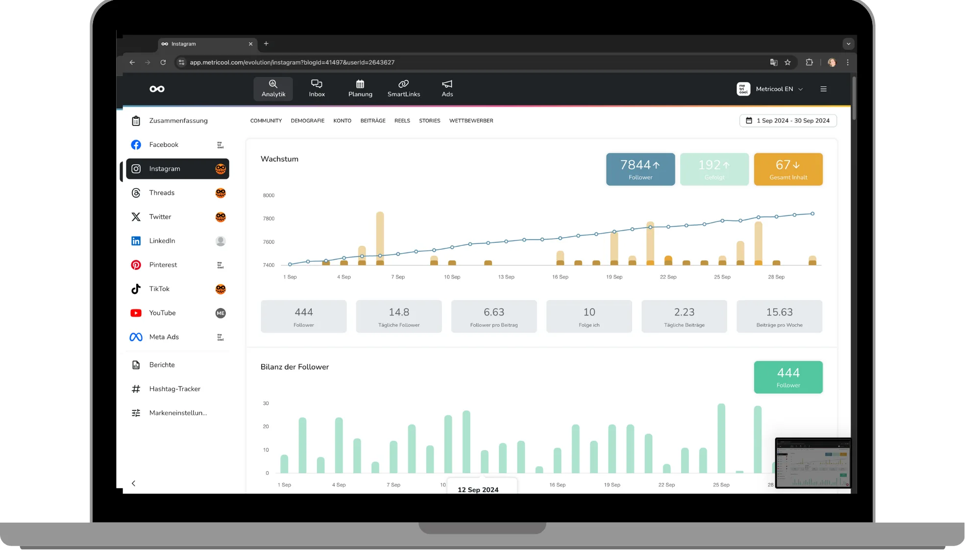Select TikTok in the sidebar
Image resolution: width=980 pixels, height=551 pixels.
click(x=159, y=289)
